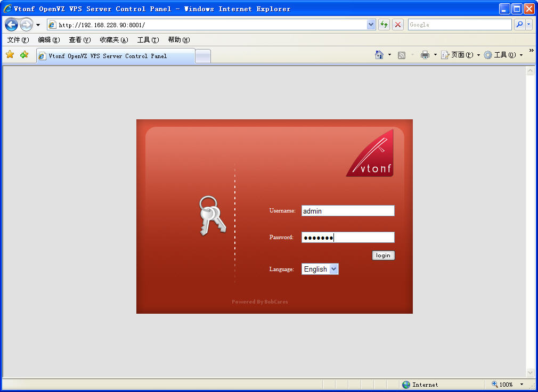Open the 帮助(H) menu

[x=179, y=40]
